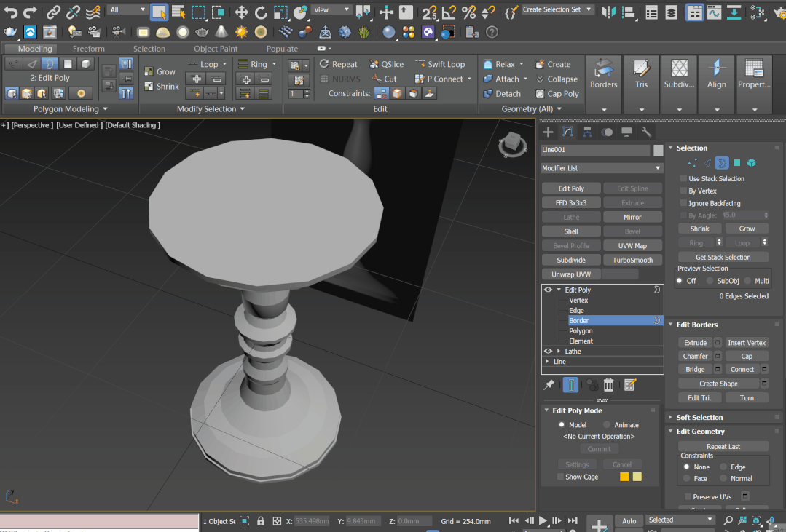This screenshot has height=532, width=786.
Task: Toggle visibility of the Edit Poly modifier
Action: point(548,290)
